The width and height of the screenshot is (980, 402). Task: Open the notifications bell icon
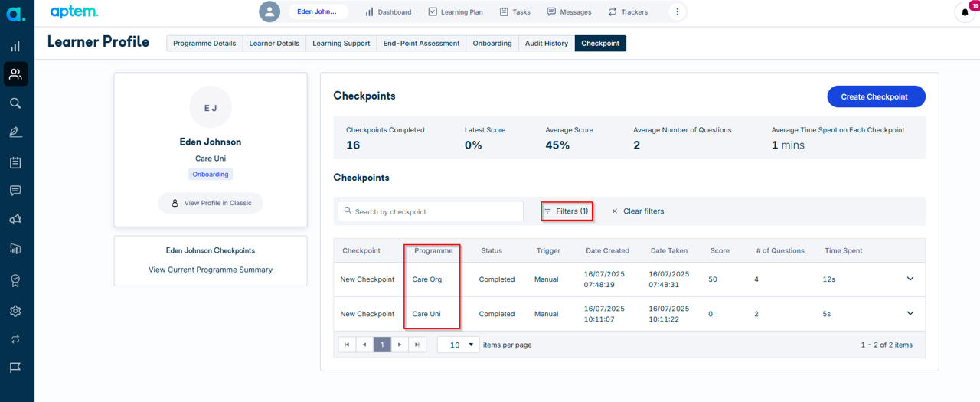[965, 12]
